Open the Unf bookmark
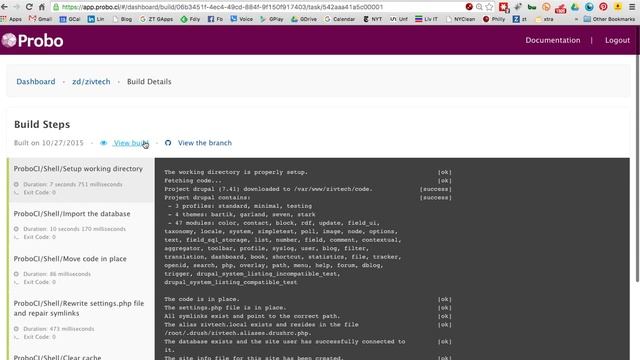 tap(399, 19)
